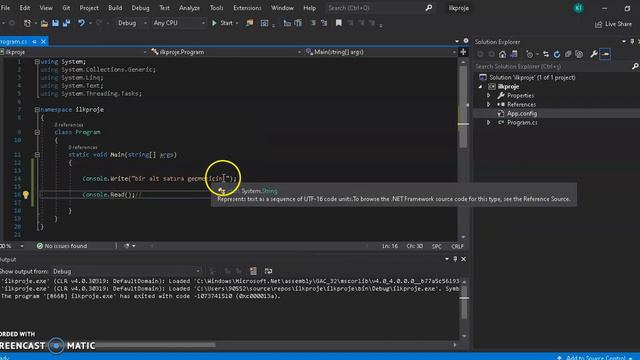Collapse the class Program code block
The height and width of the screenshot is (360, 640).
(37, 132)
